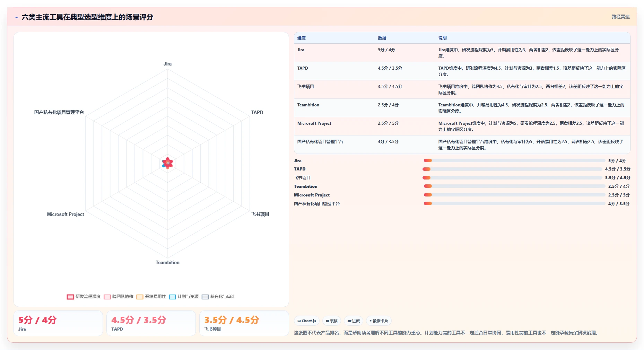Image resolution: width=644 pixels, height=350 pixels.
Task: Click the 5分 / 4分 table data cell
Action: click(x=386, y=50)
